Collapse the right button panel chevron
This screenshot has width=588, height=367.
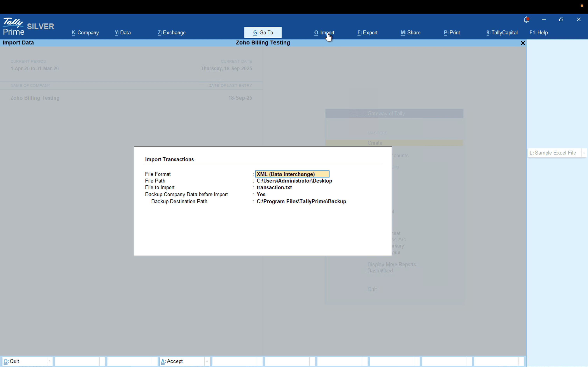point(584,153)
